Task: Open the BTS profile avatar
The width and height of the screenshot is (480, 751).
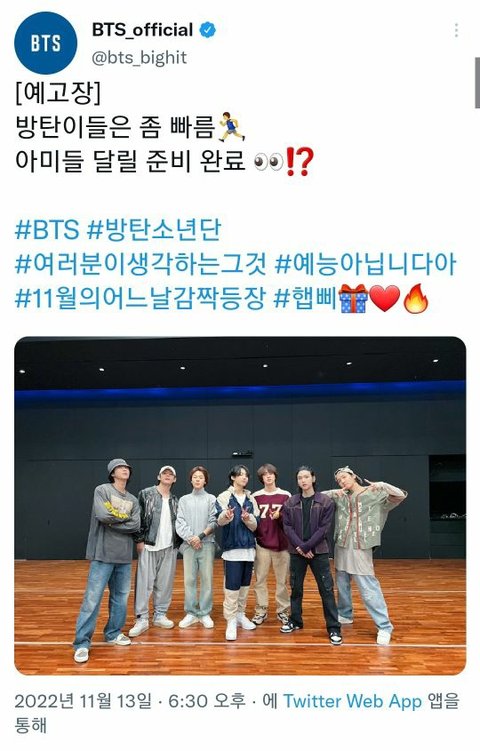Action: (x=46, y=43)
